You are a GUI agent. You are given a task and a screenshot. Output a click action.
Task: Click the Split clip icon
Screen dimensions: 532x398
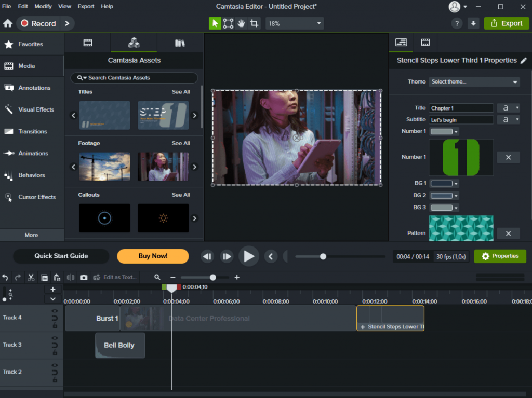[71, 278]
